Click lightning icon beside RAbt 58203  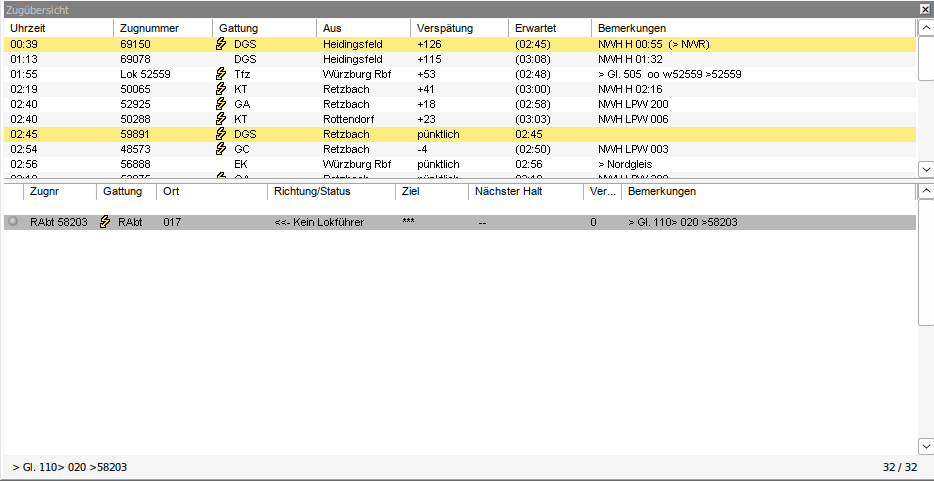[x=105, y=222]
